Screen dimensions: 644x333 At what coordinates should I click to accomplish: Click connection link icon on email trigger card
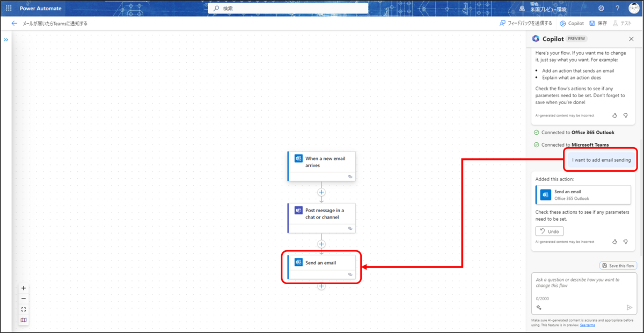(x=350, y=176)
